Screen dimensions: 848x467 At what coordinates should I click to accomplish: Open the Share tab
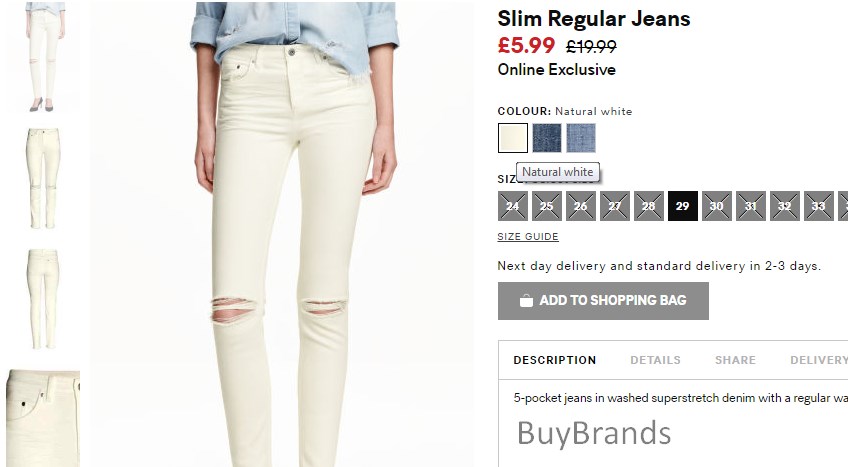(735, 360)
